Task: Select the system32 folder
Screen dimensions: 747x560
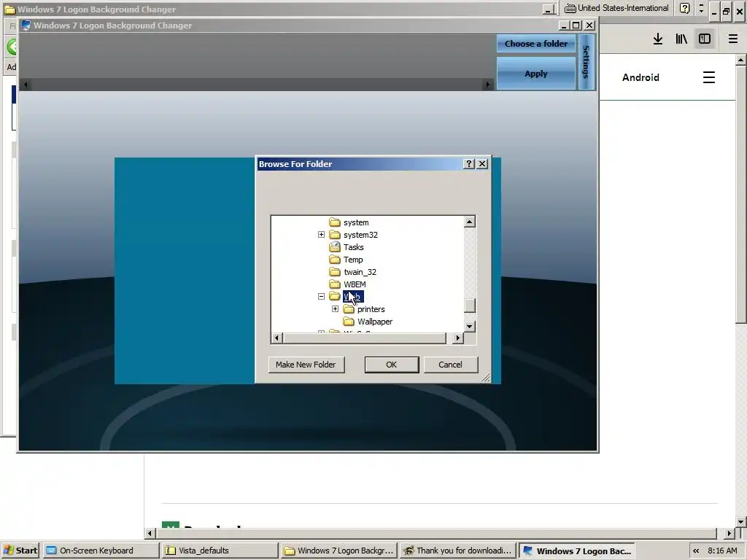Action: [360, 235]
